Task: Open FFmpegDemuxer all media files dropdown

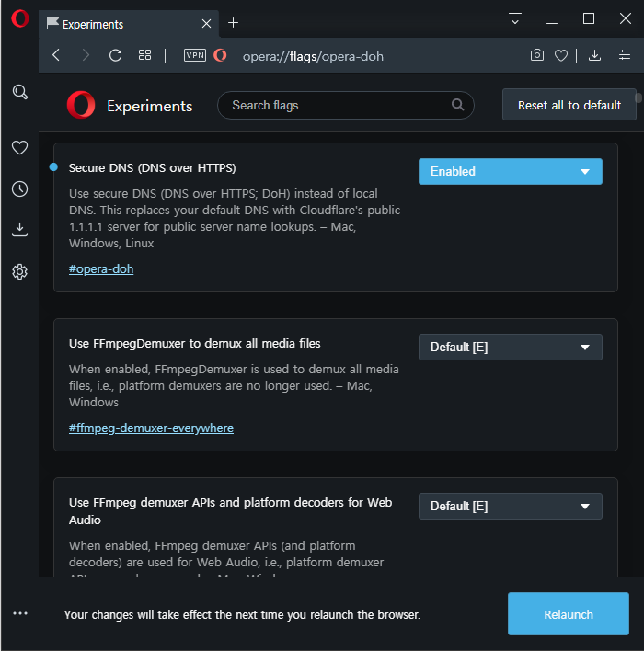Action: pos(511,347)
